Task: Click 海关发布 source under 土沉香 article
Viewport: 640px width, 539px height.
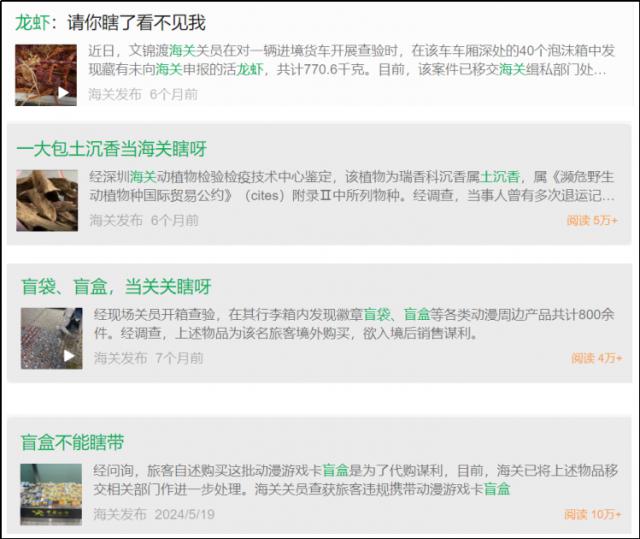Action: 116,221
